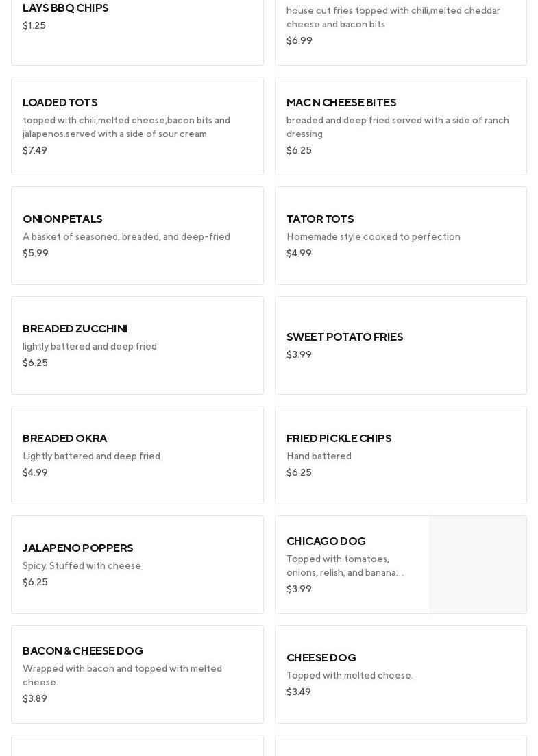Pick the Breaded Zucchini item
This screenshot has height=756, width=538.
137,345
